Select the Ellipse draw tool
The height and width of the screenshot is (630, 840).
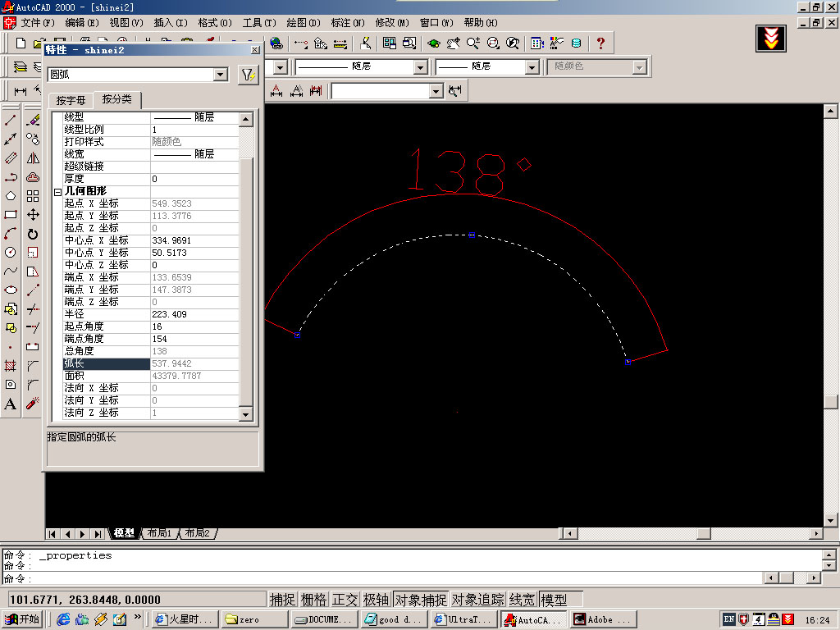tap(10, 290)
